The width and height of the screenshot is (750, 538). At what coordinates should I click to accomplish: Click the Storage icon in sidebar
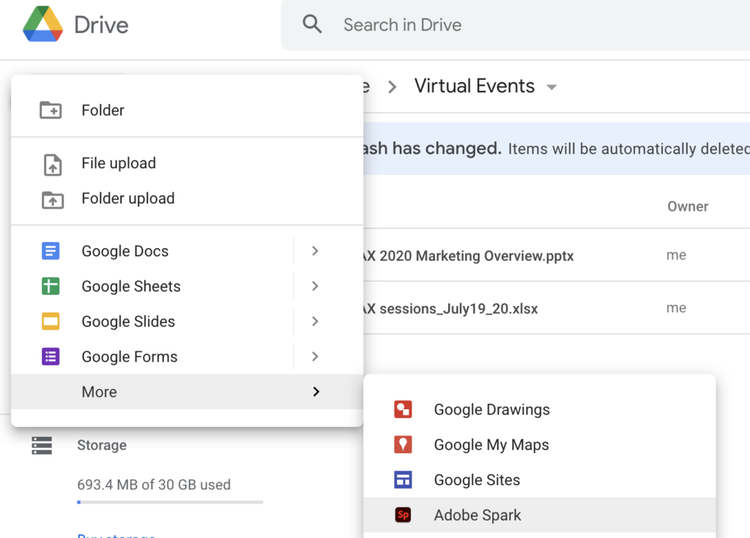[x=42, y=445]
